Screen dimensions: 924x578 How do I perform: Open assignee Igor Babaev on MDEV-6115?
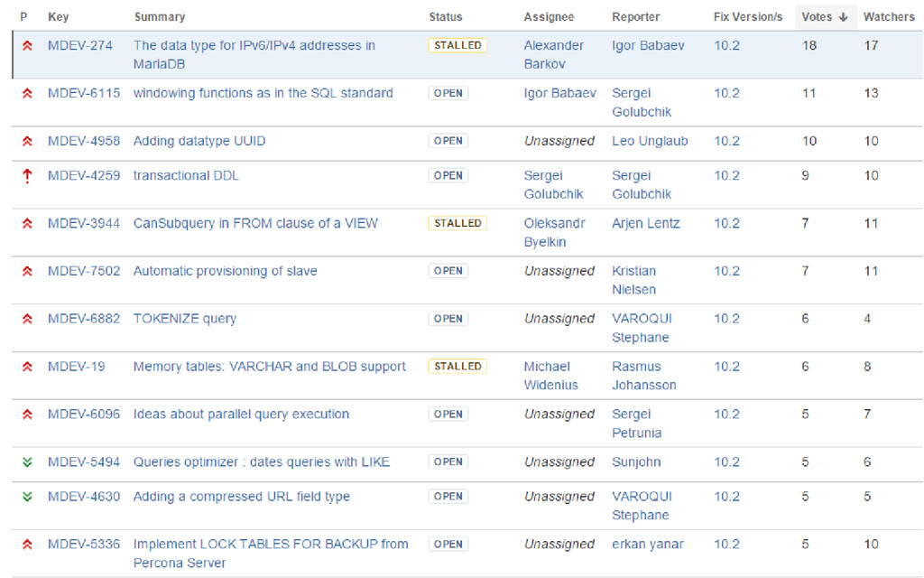point(559,93)
